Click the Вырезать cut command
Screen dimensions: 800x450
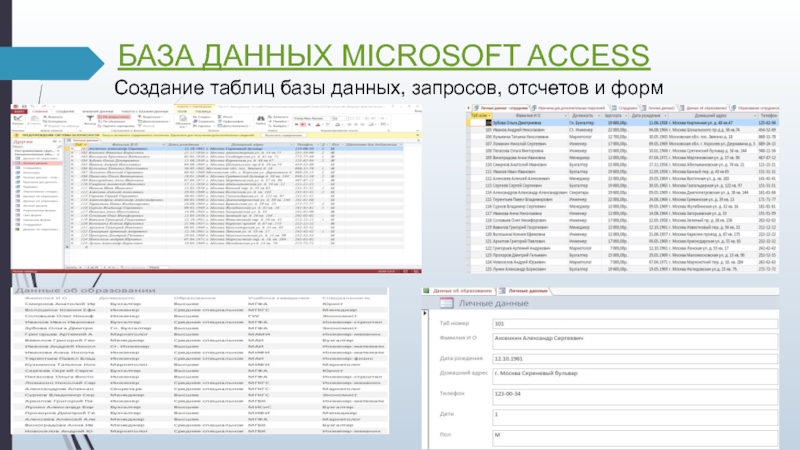click(x=53, y=117)
